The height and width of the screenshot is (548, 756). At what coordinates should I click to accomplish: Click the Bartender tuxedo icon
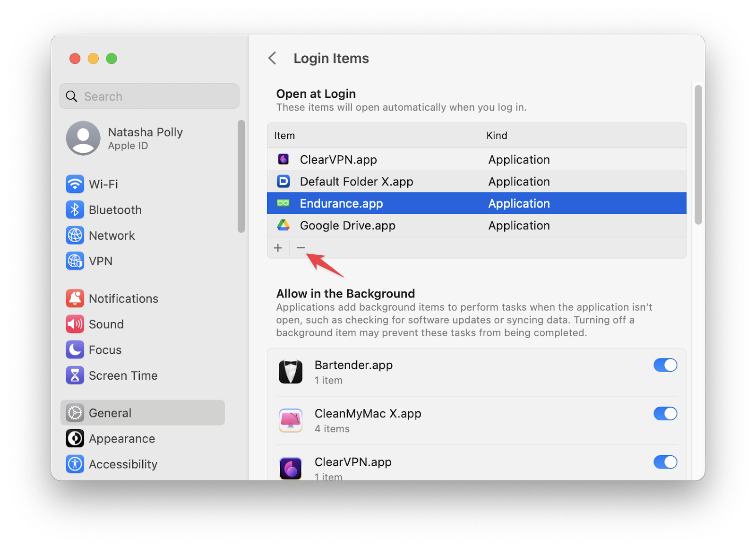[291, 372]
